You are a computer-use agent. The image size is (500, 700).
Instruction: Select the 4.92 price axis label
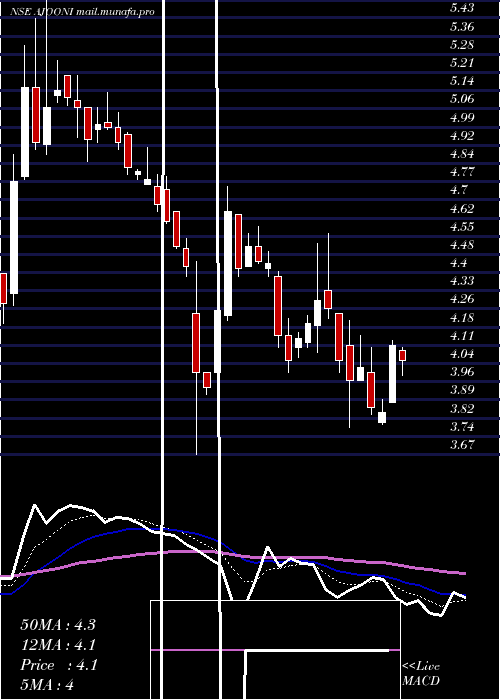(x=462, y=135)
